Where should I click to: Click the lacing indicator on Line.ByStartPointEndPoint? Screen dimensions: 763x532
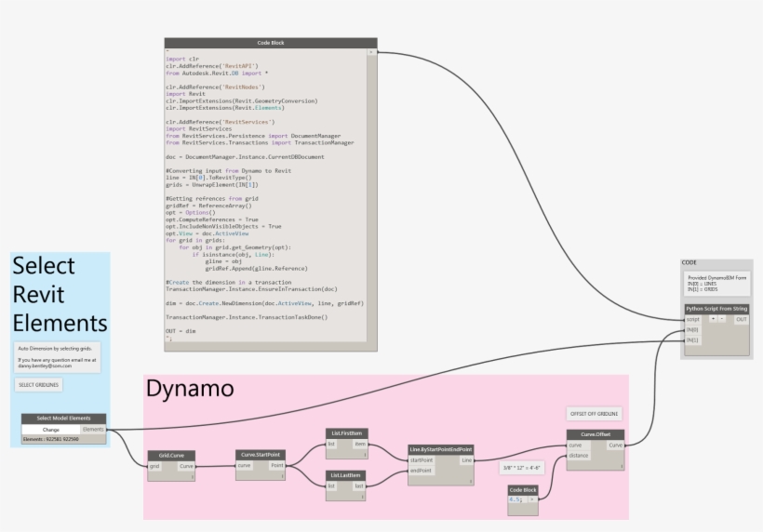point(471,482)
